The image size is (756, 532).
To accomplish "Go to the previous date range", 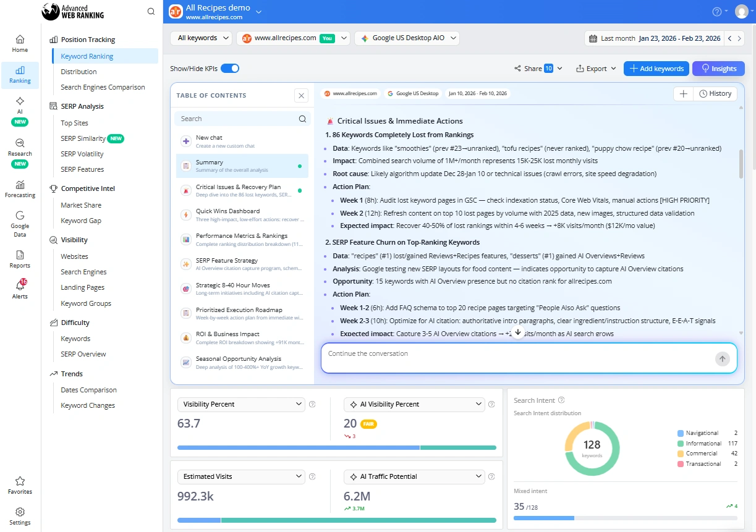I will pos(730,38).
